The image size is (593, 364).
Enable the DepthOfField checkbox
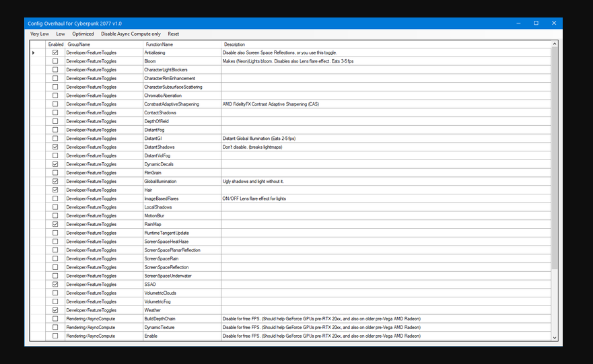(55, 121)
